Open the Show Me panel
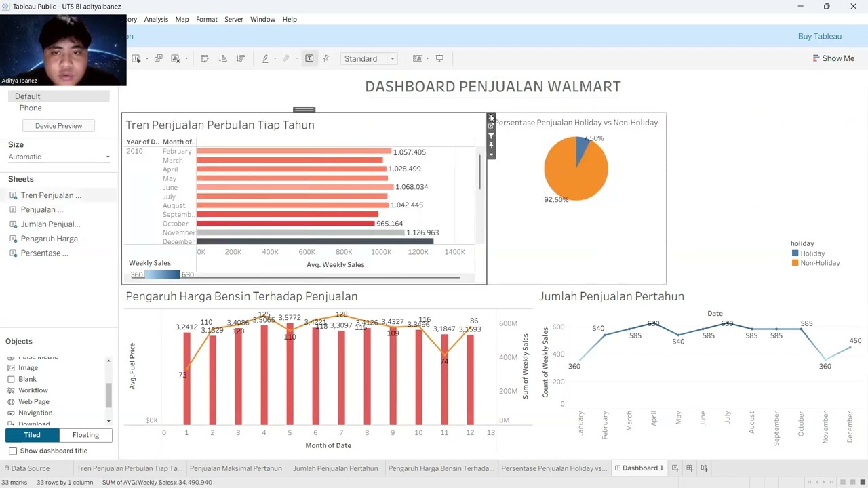The image size is (868, 488). tap(833, 58)
